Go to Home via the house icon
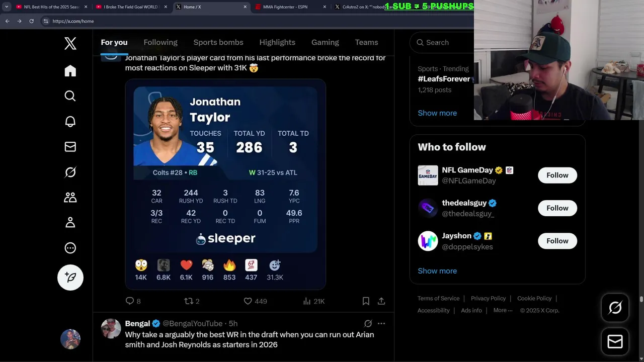The image size is (644, 362). pyautogui.click(x=70, y=71)
